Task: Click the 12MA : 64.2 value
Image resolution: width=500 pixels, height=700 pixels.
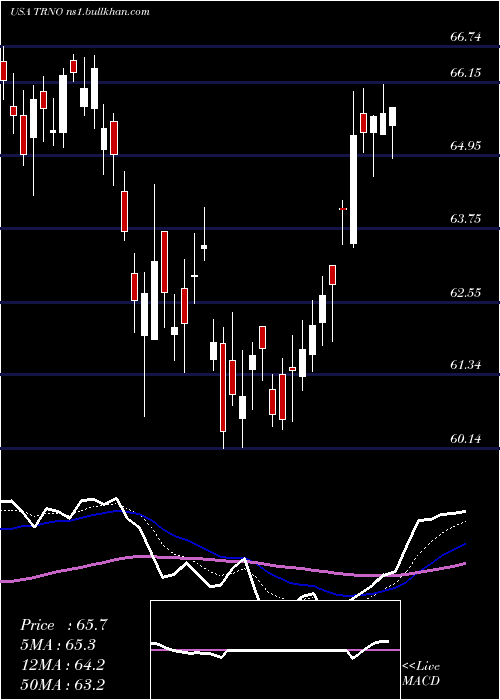Action: 62,665
